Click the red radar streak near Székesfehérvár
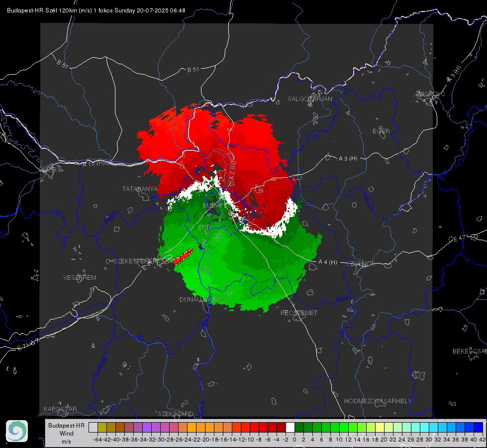Viewport: 487px width, 448px height. pos(183,256)
